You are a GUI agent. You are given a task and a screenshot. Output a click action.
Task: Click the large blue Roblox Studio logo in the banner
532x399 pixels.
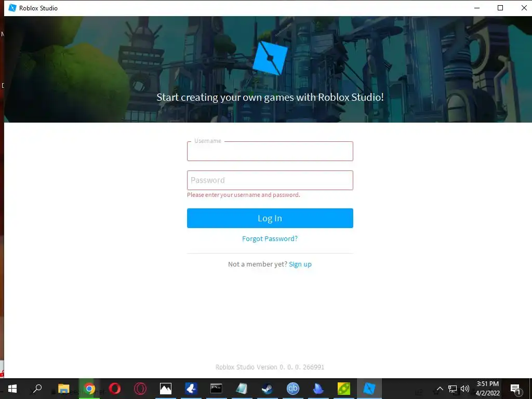270,58
